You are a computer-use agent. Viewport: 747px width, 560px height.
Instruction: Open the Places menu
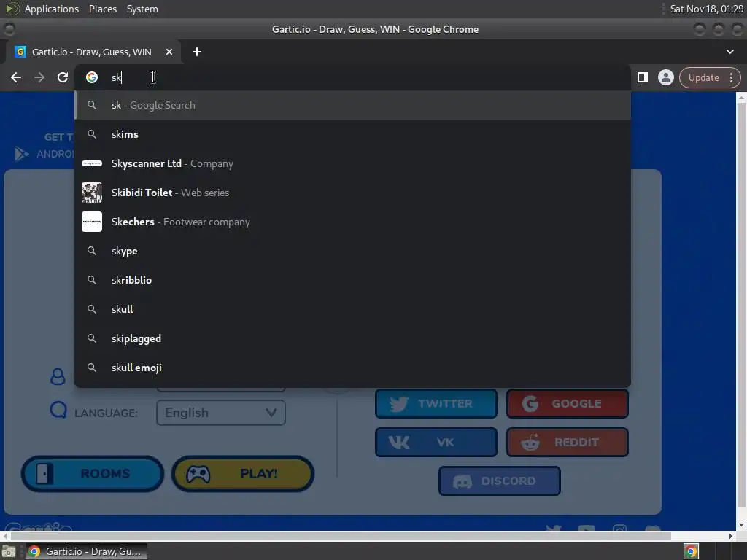pos(103,9)
